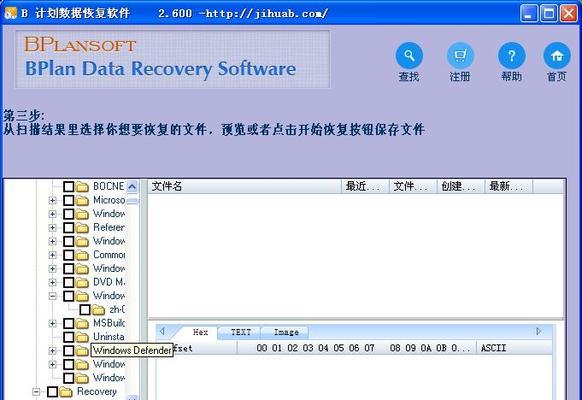Toggle the Recovery folder checkbox

(x=52, y=391)
